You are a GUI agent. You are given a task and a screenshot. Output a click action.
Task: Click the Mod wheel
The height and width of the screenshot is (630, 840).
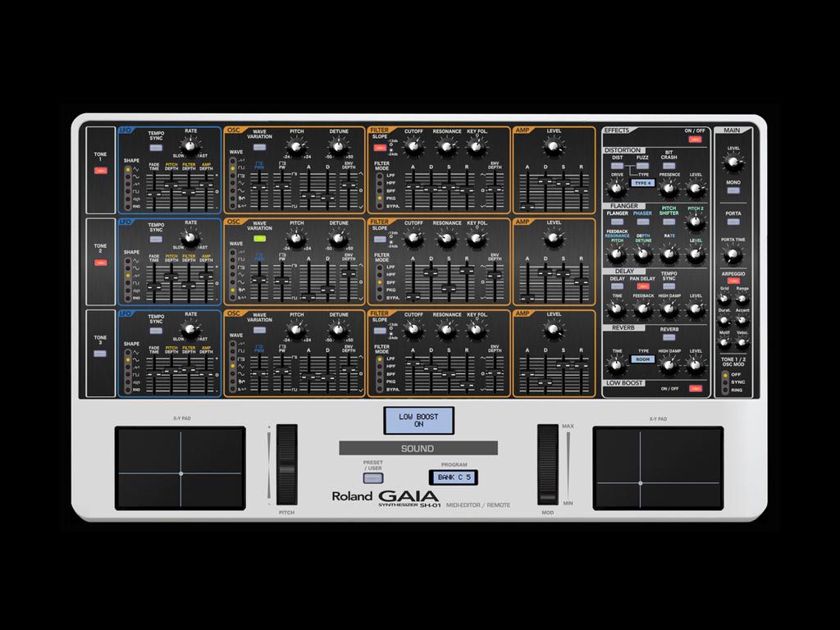547,465
